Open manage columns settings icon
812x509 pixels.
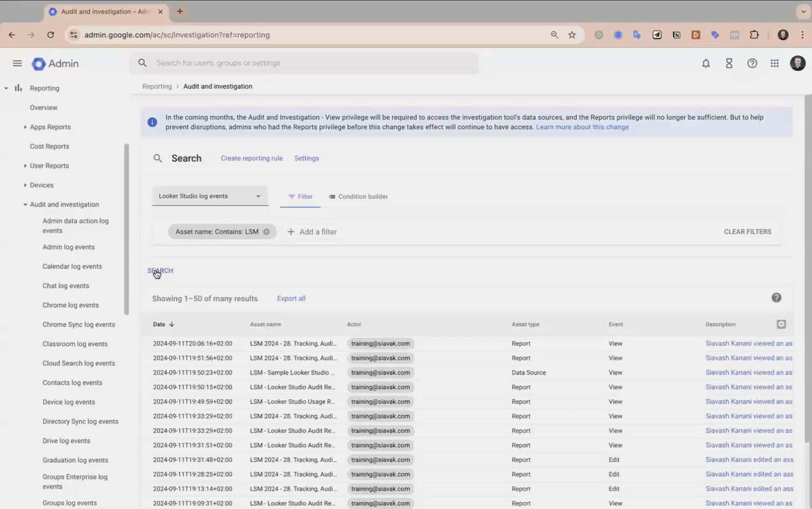[x=781, y=324]
